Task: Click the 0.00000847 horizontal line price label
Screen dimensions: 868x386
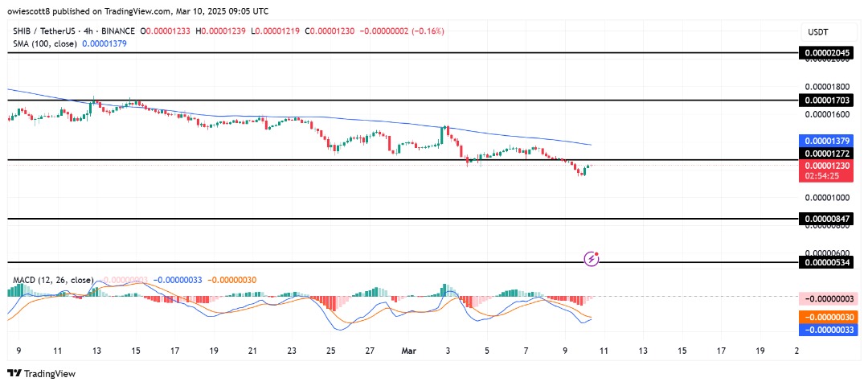Action: 826,219
